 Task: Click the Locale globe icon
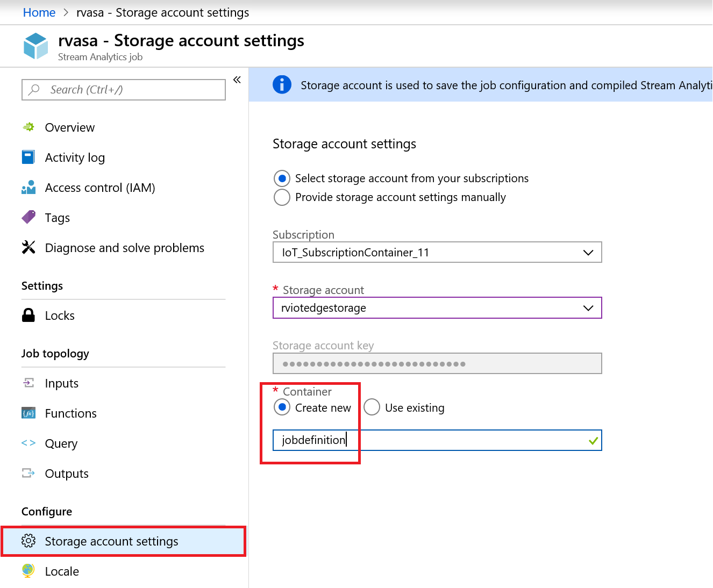point(28,571)
